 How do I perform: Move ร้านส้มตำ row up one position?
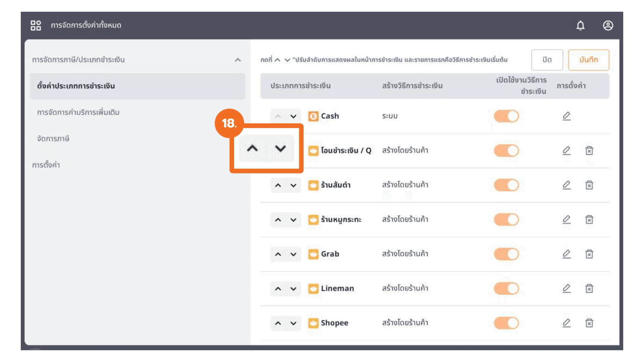pyautogui.click(x=278, y=185)
